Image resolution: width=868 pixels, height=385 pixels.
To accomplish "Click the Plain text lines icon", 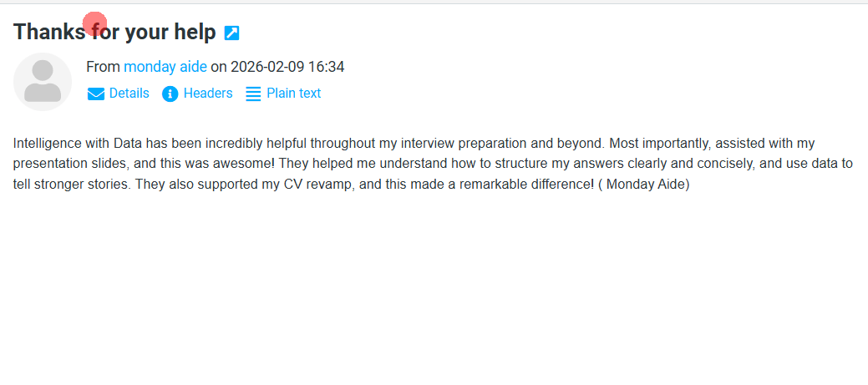I will [253, 94].
